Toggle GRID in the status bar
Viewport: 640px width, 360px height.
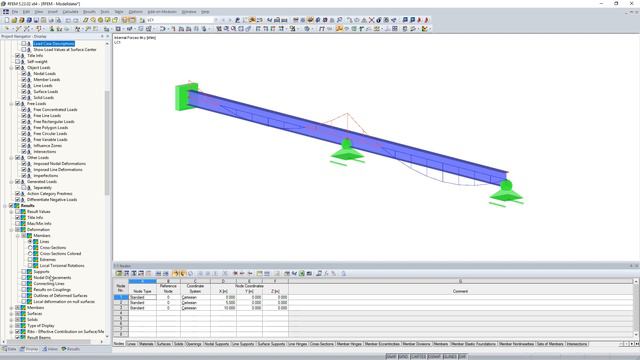pyautogui.click(x=403, y=357)
